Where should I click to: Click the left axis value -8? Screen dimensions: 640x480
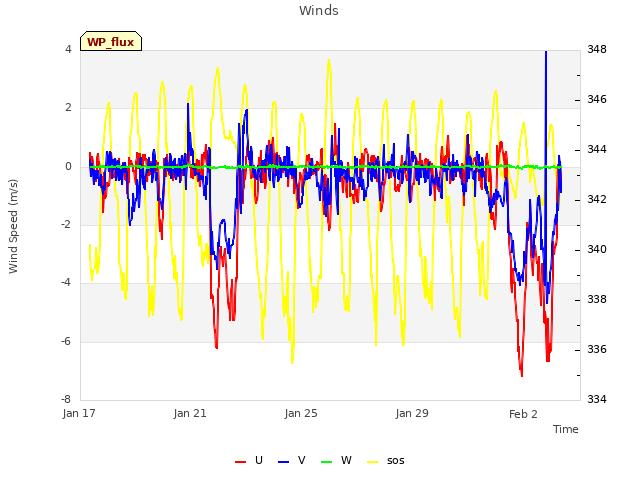coord(67,399)
